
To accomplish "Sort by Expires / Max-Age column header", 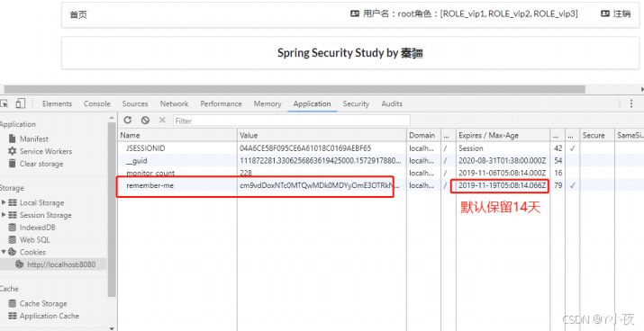I will 503,135.
